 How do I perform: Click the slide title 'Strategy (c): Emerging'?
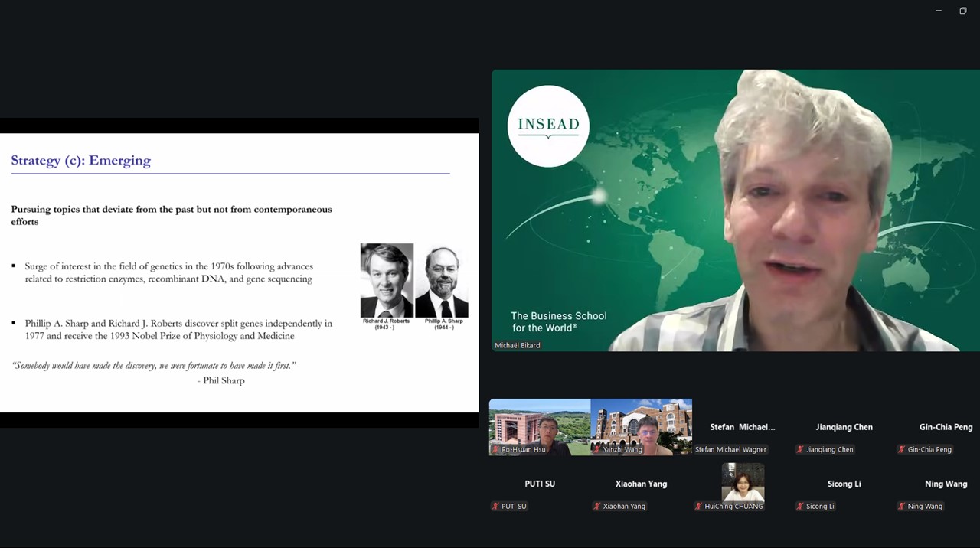click(80, 161)
